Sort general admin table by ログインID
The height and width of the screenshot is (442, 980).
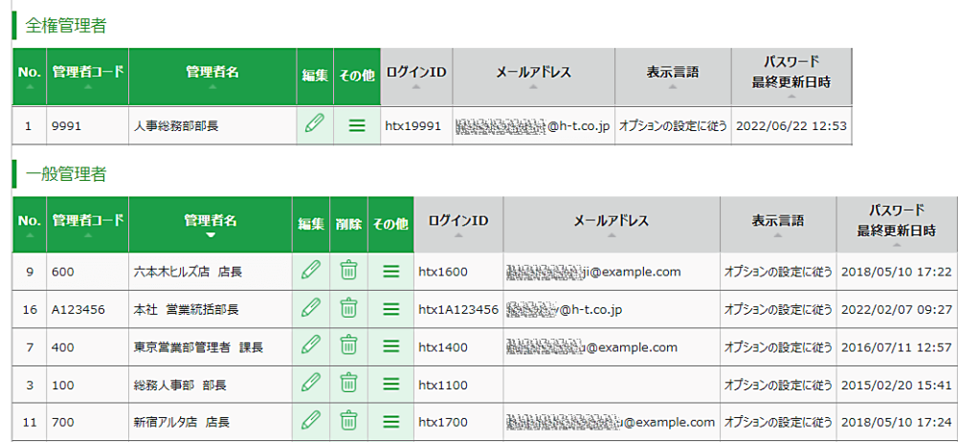pyautogui.click(x=458, y=225)
